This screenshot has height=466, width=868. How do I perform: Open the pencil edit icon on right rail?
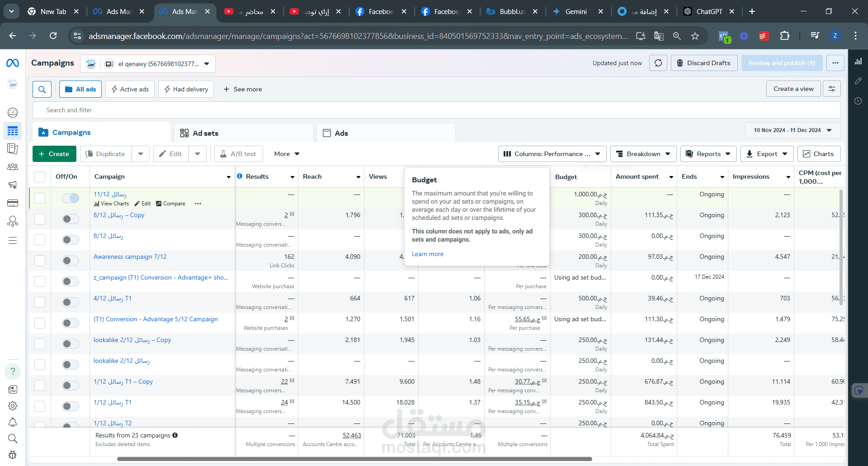858,81
